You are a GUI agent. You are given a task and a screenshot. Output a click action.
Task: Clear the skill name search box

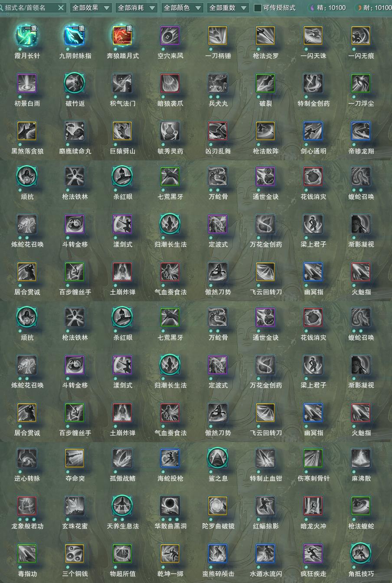click(x=61, y=8)
